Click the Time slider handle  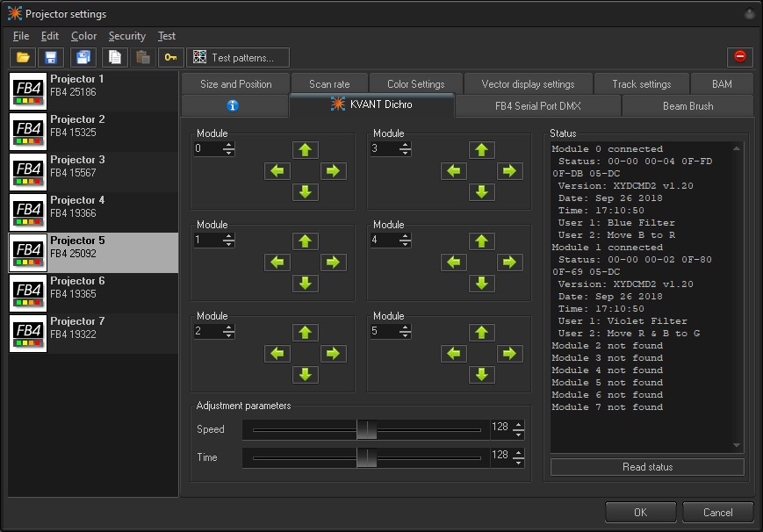(366, 457)
